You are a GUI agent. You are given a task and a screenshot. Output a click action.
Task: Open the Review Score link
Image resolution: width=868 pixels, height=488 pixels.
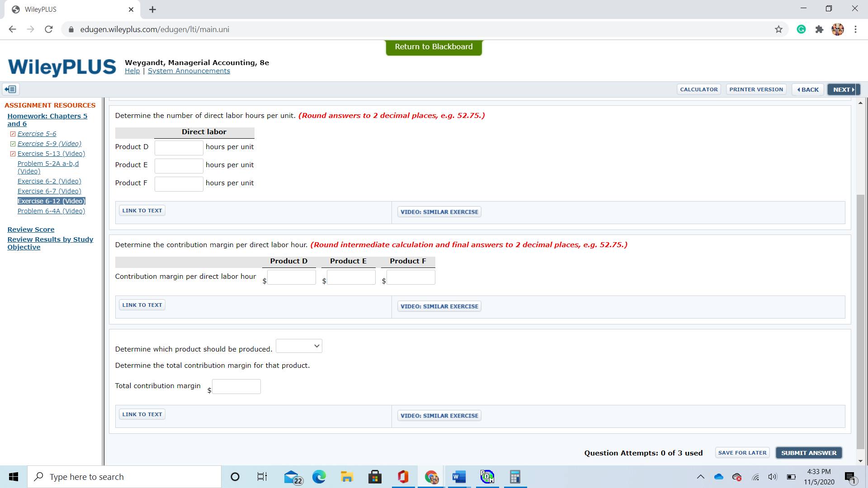(x=31, y=230)
